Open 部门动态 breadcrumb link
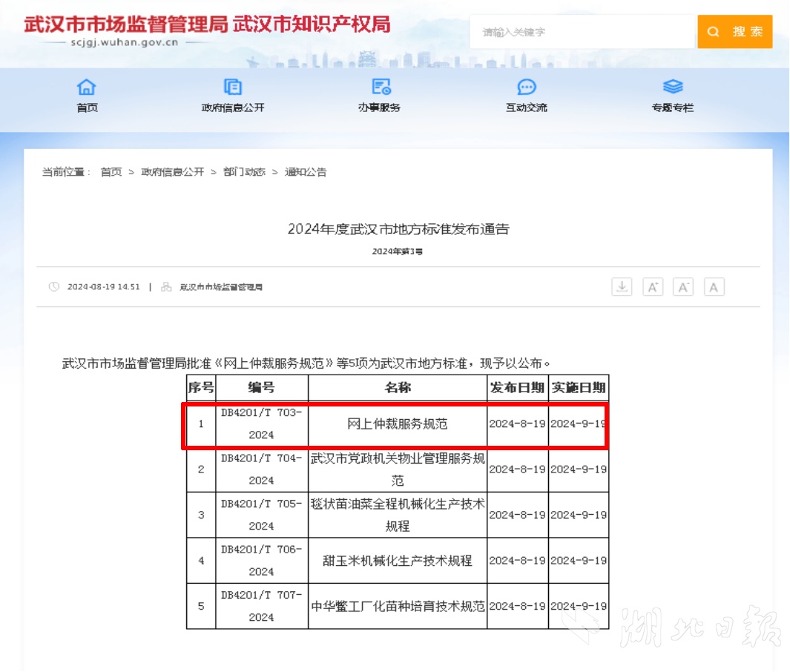This screenshot has height=672, width=790. [x=244, y=172]
